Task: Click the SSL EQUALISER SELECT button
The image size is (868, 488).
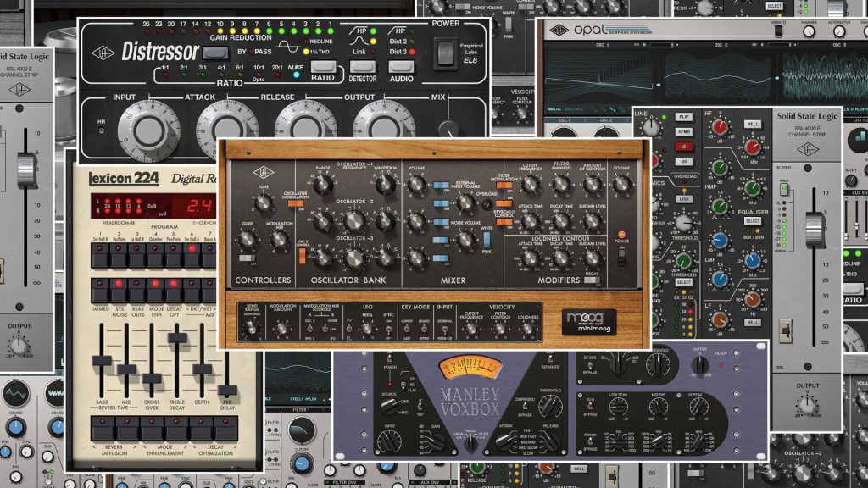Action: point(753,221)
